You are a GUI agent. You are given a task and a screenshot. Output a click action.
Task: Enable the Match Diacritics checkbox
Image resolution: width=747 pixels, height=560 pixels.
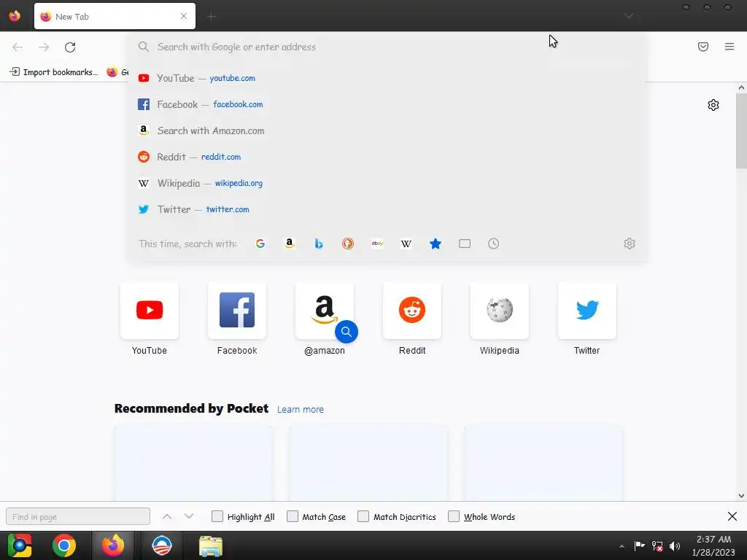pyautogui.click(x=363, y=516)
